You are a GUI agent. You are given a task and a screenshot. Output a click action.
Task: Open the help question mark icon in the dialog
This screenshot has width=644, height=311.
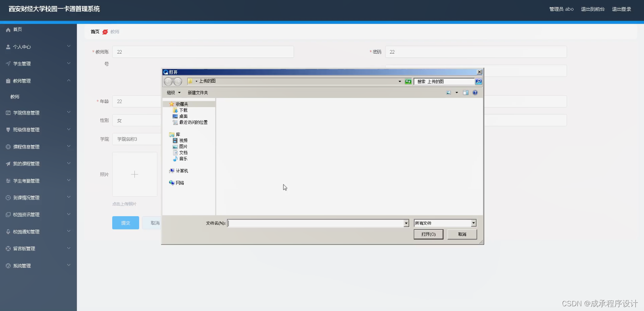click(x=475, y=93)
